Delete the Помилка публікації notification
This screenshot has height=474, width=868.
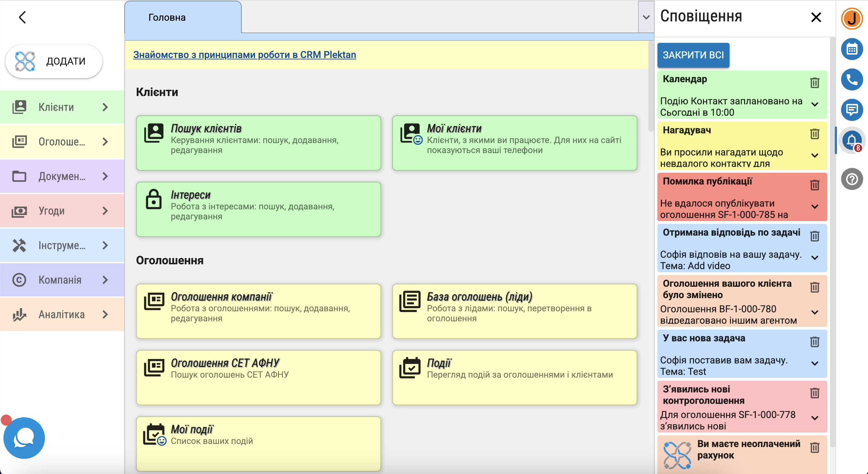(x=814, y=185)
